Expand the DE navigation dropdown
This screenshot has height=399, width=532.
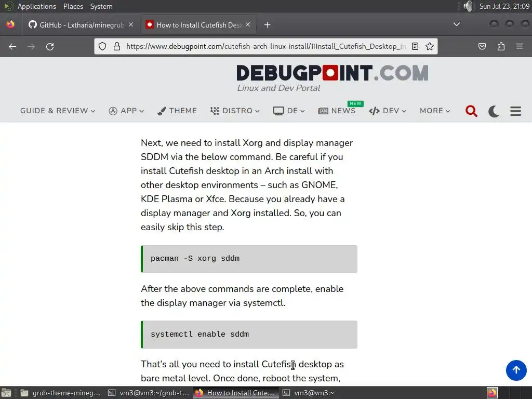coord(289,111)
